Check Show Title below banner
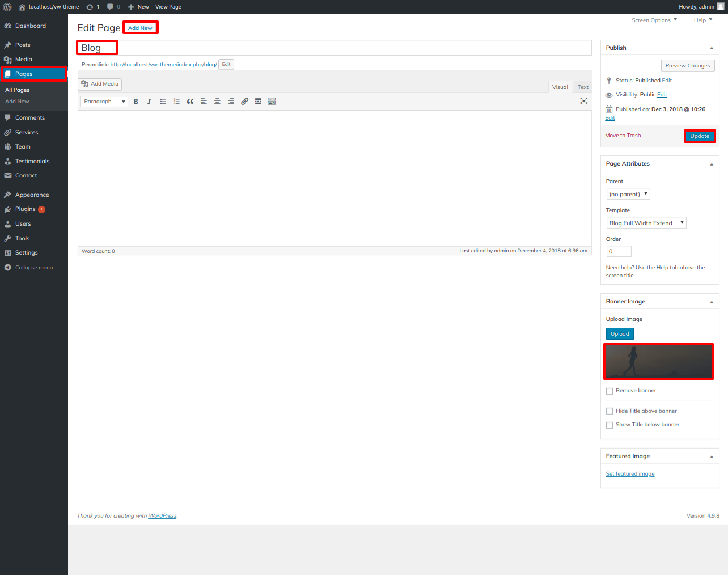The height and width of the screenshot is (575, 728). tap(610, 425)
